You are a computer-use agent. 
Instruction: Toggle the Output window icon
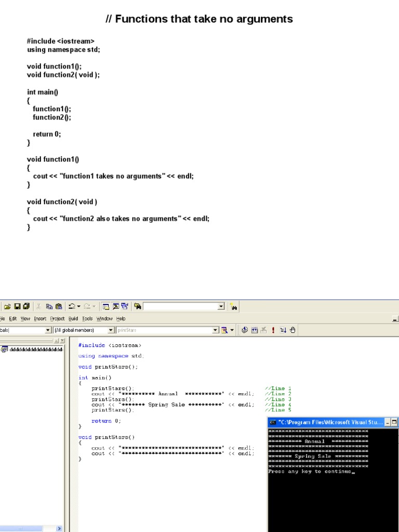[116, 307]
